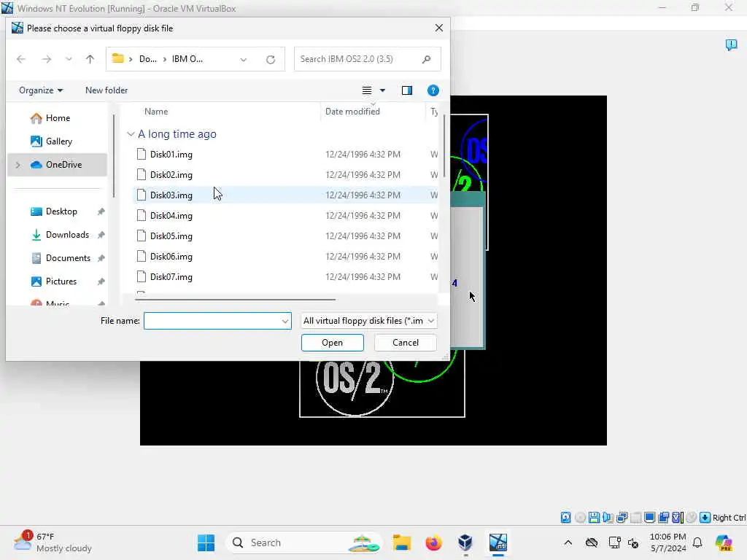The width and height of the screenshot is (747, 560).
Task: Select the Disk05.img file
Action: (x=285, y=236)
